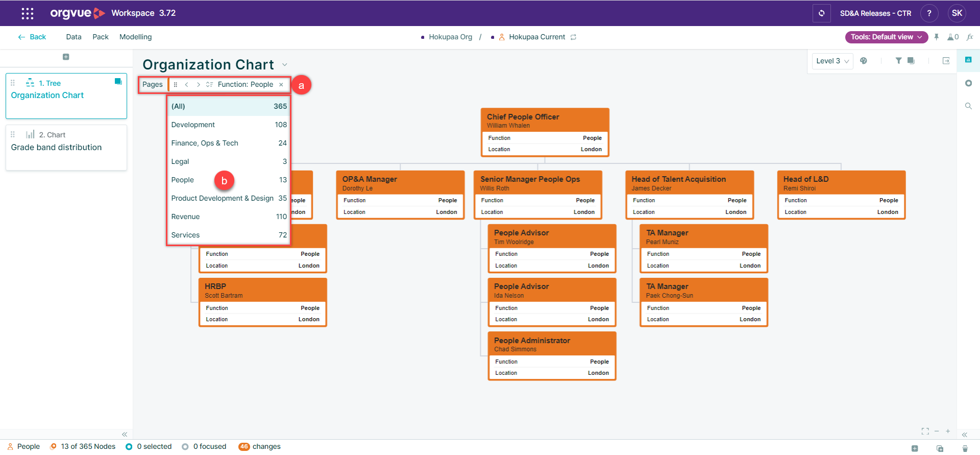The image size is (980, 455).
Task: Select the HRBP Scott Bartram card
Action: click(x=262, y=302)
